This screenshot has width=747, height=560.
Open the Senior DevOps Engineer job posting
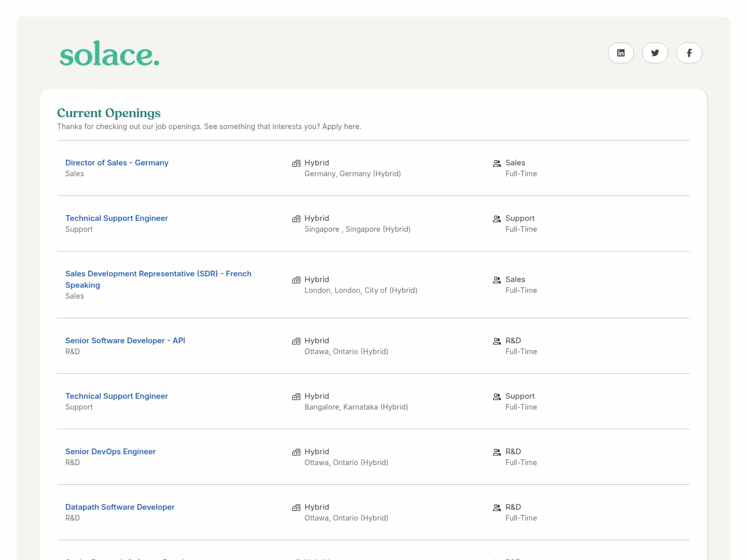click(x=110, y=451)
